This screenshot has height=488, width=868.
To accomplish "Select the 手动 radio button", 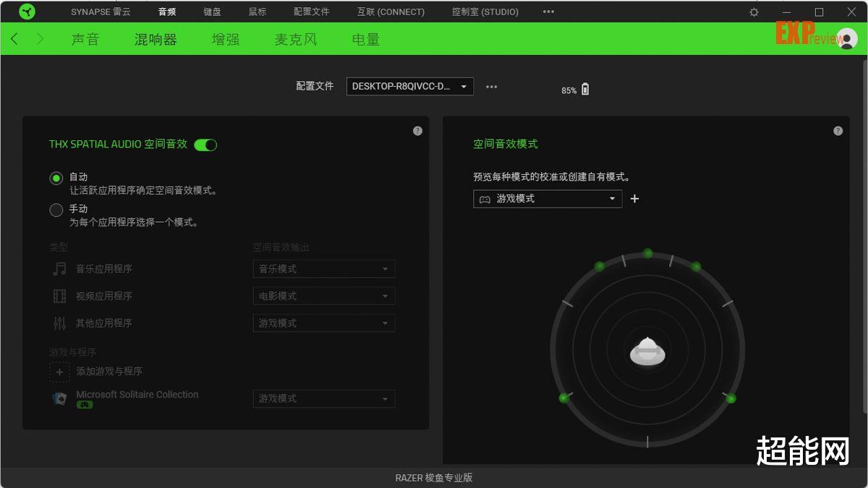I will 56,210.
